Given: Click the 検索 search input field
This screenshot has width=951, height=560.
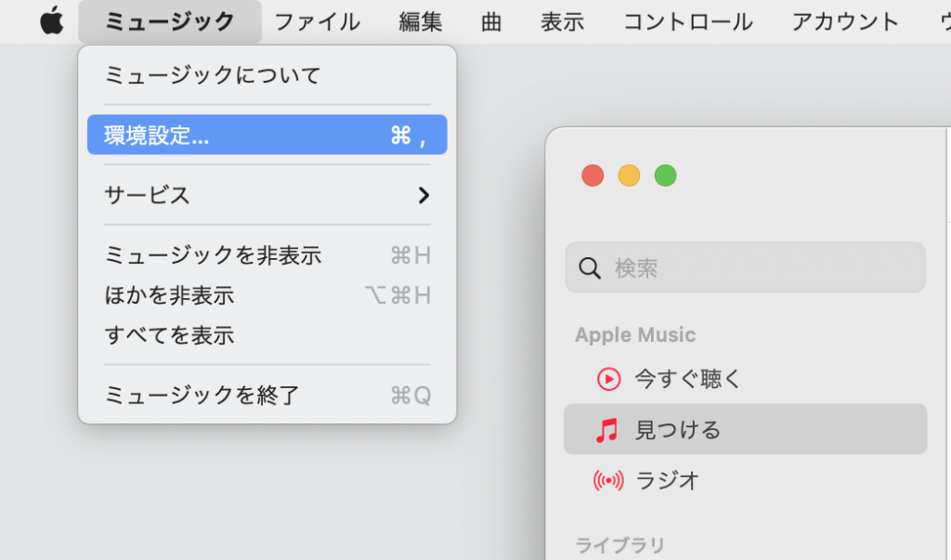Looking at the screenshot, I should (x=762, y=268).
